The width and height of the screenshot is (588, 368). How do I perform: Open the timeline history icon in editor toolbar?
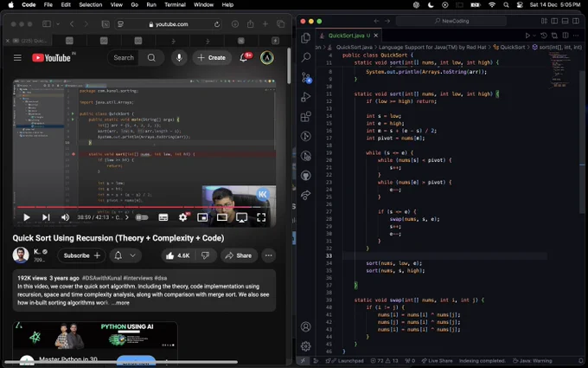pyautogui.click(x=544, y=36)
